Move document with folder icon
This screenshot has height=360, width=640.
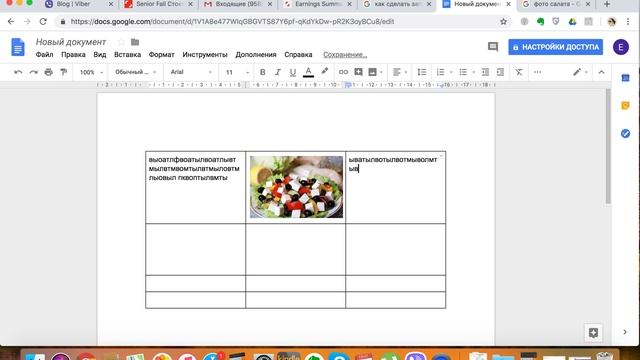[135, 42]
